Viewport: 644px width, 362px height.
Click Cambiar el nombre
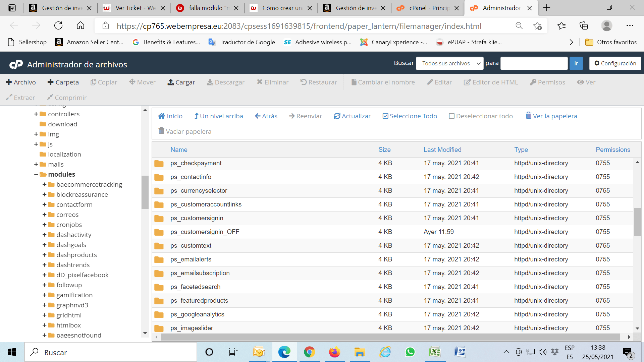(383, 82)
